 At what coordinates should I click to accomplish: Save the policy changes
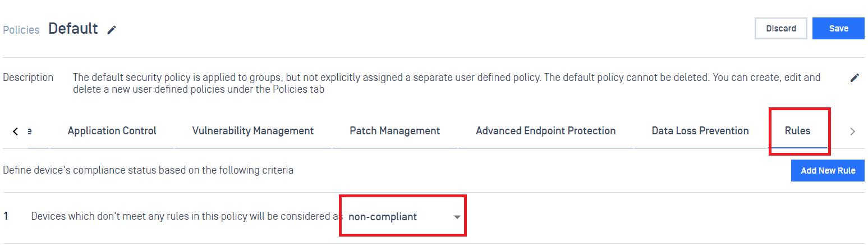click(838, 29)
